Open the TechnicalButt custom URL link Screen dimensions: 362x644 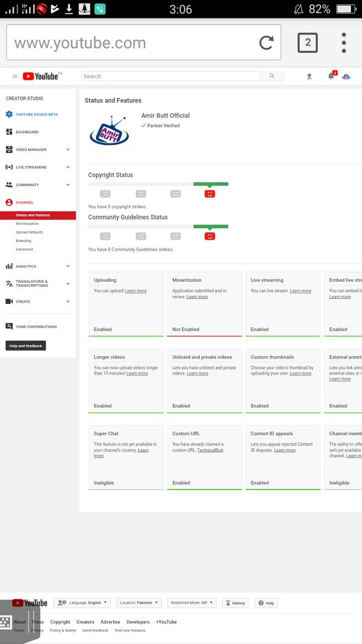click(x=210, y=450)
